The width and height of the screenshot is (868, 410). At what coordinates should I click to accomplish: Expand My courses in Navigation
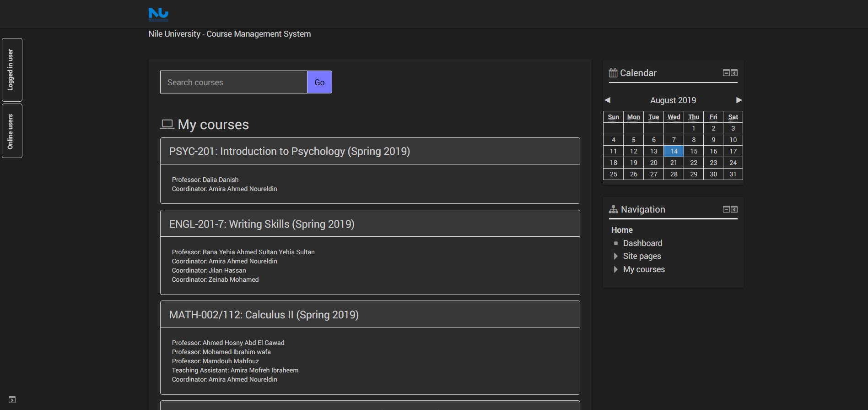615,269
